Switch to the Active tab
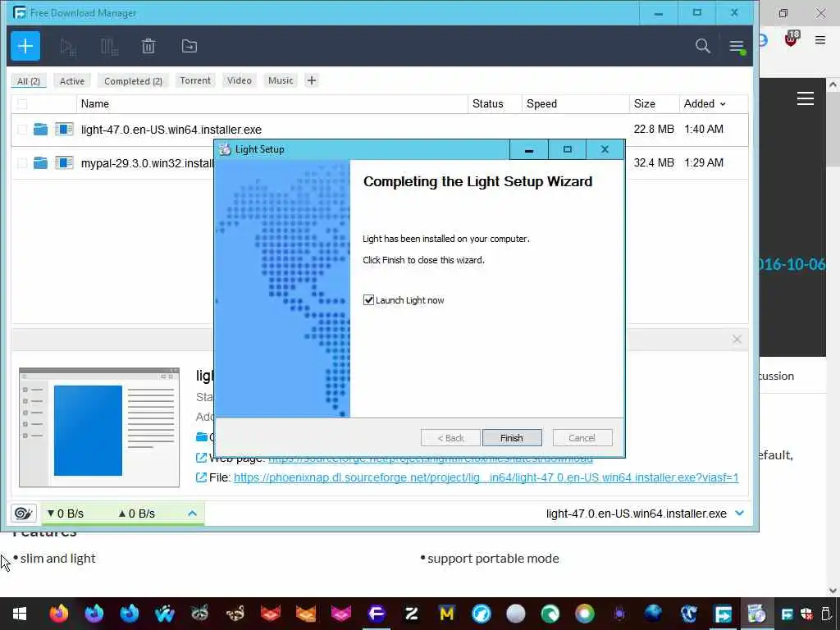840x630 pixels. coord(72,81)
